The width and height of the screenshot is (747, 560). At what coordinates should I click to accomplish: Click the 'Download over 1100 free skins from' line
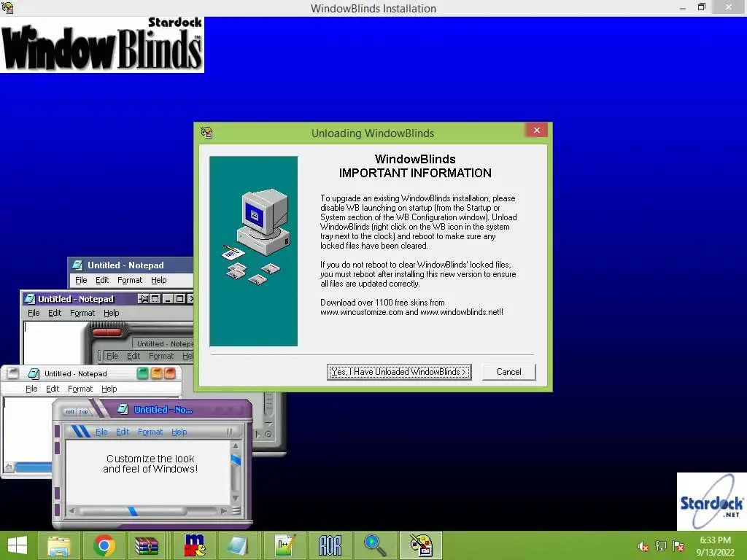382,303
